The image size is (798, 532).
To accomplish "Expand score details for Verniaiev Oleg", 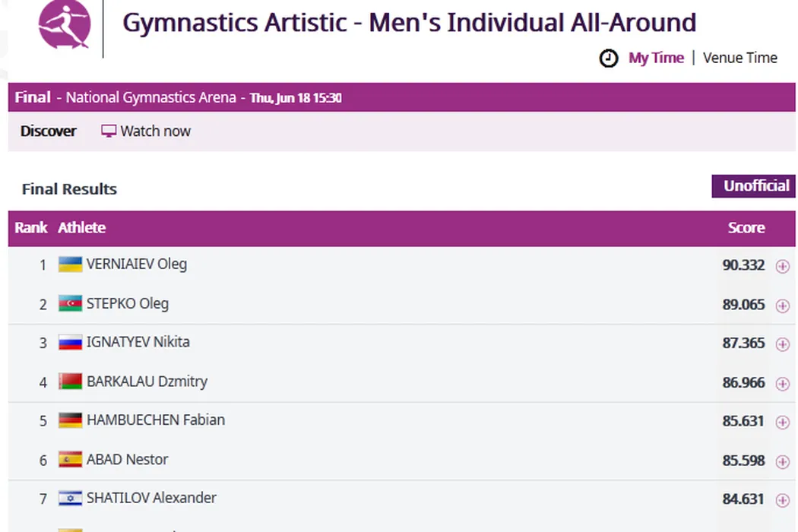I will point(782,266).
